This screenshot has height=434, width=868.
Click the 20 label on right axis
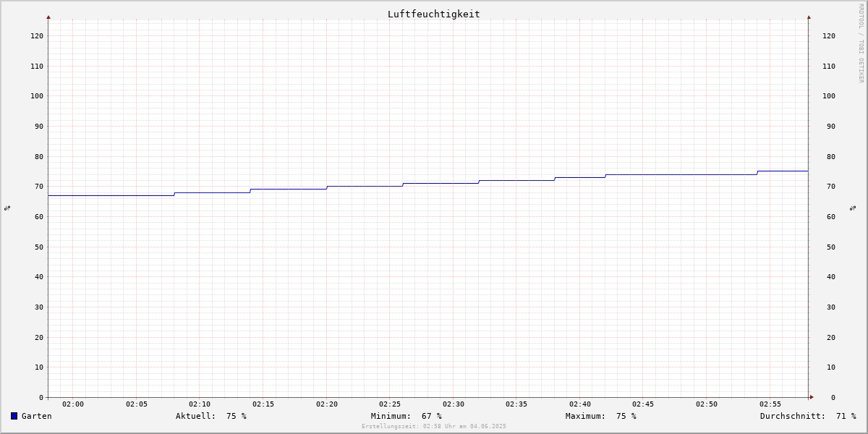coord(831,338)
